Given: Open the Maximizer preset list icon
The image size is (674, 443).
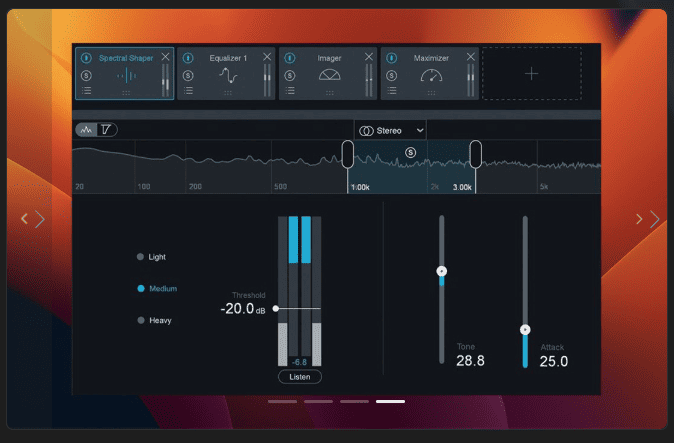Looking at the screenshot, I should [x=392, y=90].
